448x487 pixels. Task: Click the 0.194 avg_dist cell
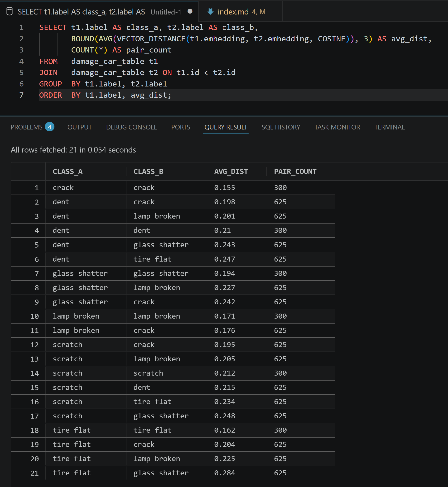pyautogui.click(x=225, y=273)
